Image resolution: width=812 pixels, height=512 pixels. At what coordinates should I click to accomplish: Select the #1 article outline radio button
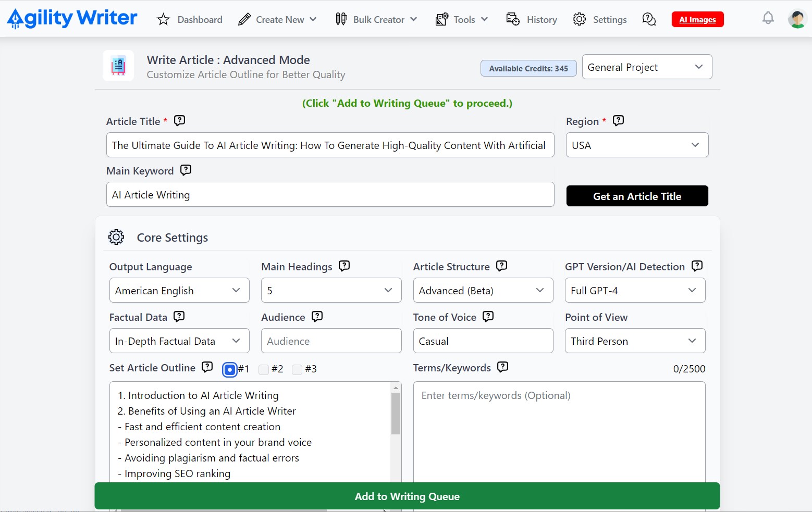[230, 369]
